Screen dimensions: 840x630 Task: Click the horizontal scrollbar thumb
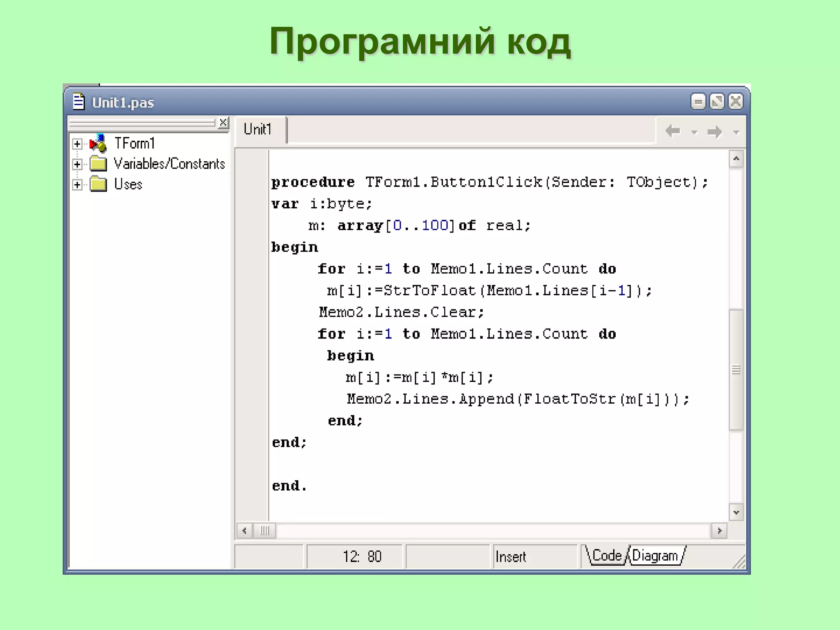pos(265,531)
